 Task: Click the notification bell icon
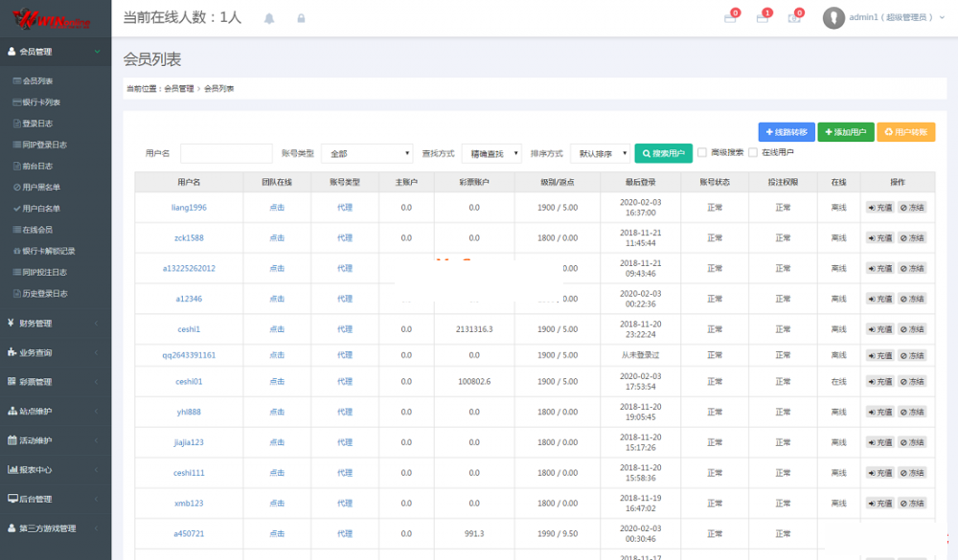click(269, 18)
